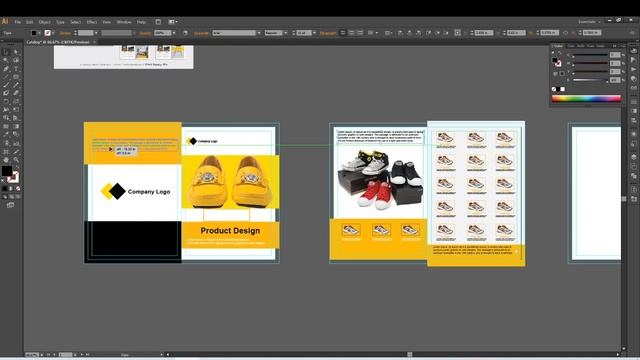Select the Selection tool arrow
The height and width of the screenshot is (360, 640).
[6, 52]
